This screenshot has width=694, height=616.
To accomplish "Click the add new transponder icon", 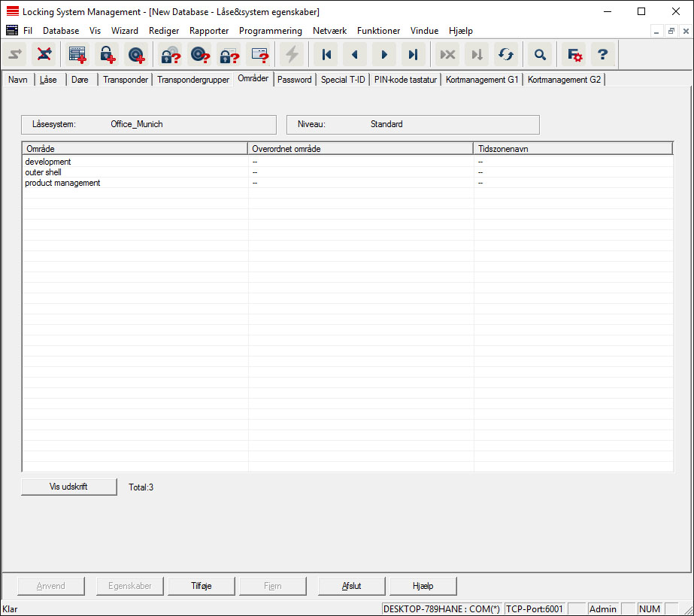I will tap(137, 54).
